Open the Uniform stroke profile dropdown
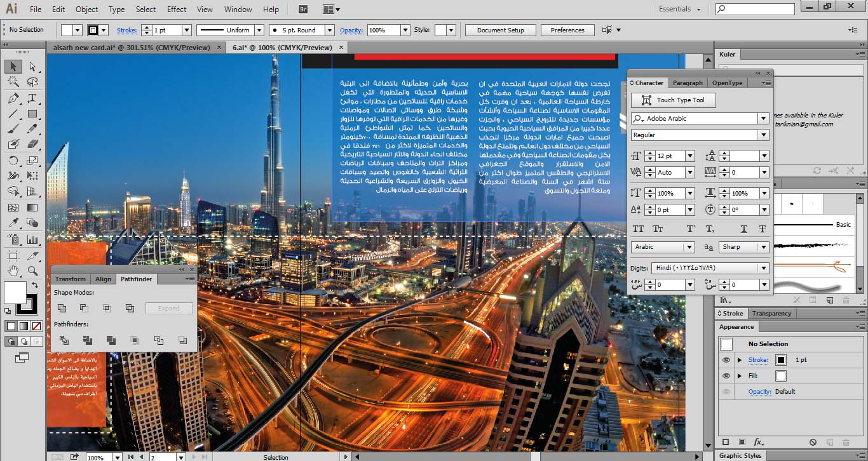The width and height of the screenshot is (868, 461). 259,30
